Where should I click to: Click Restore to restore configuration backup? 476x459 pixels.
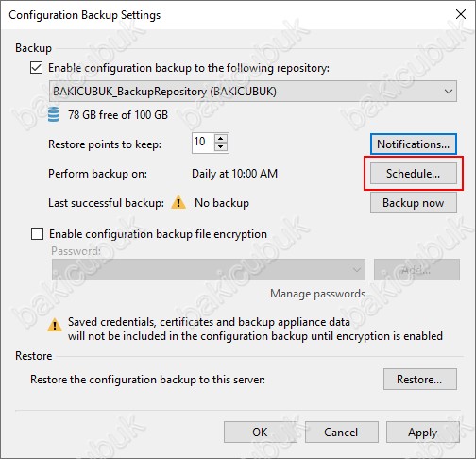pos(420,380)
